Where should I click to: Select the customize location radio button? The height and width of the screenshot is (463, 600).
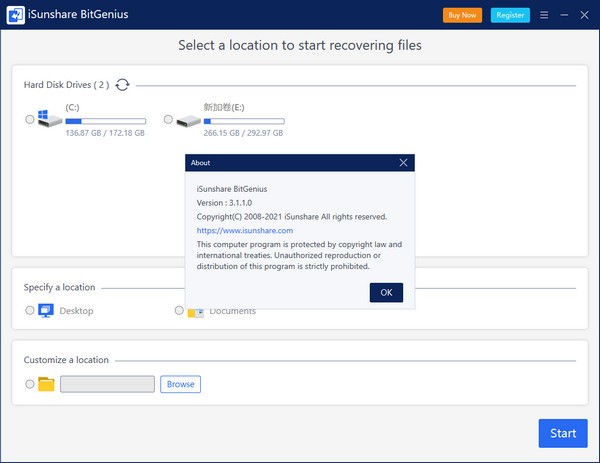tap(29, 384)
